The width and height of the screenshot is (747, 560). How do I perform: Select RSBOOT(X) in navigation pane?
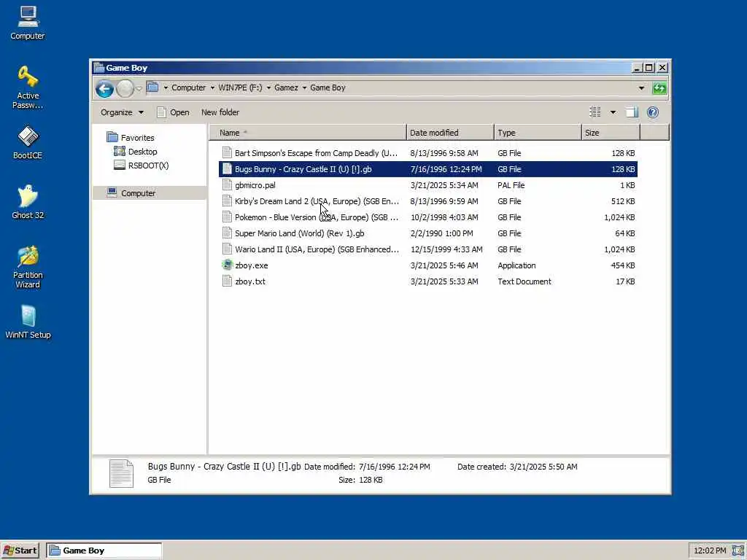(142, 166)
